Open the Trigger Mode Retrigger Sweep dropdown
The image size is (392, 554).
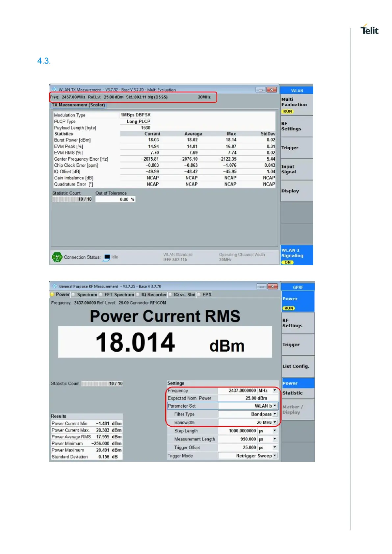pyautogui.click(x=274, y=456)
